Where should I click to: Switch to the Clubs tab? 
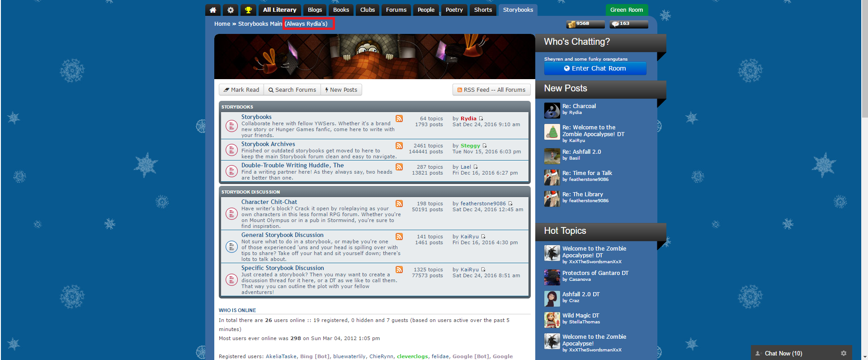(x=368, y=10)
